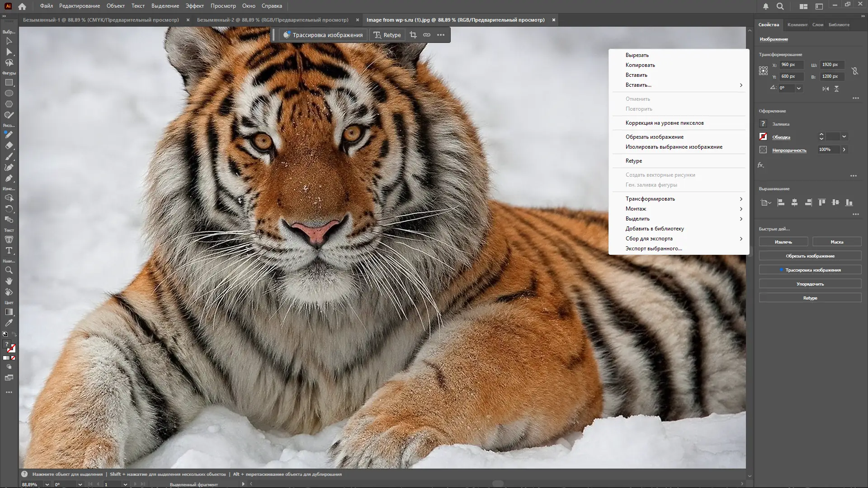Select the Rectangle tool in toolbar
868x488 pixels.
[9, 83]
